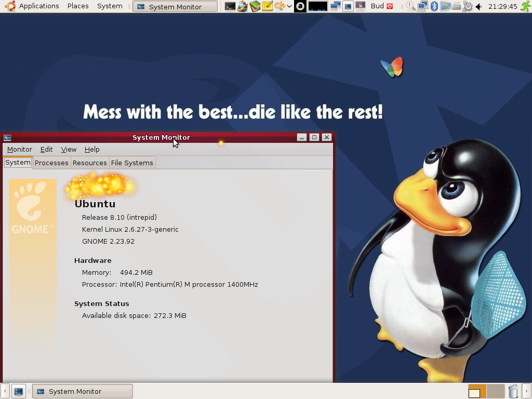Open the System menu in top panel

click(x=110, y=6)
